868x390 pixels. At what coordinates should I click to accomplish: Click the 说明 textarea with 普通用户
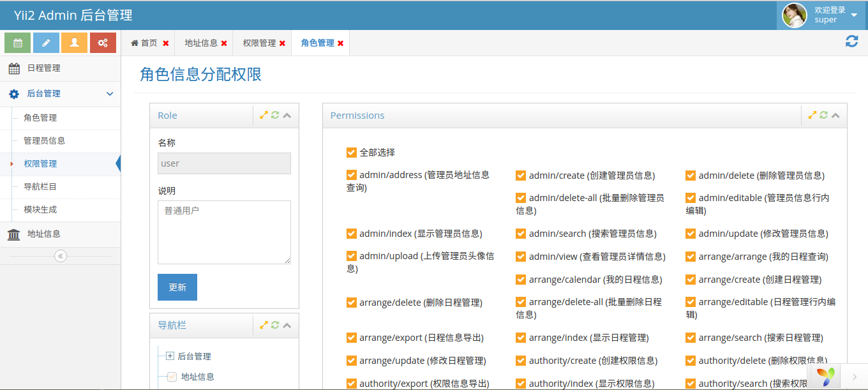point(224,232)
